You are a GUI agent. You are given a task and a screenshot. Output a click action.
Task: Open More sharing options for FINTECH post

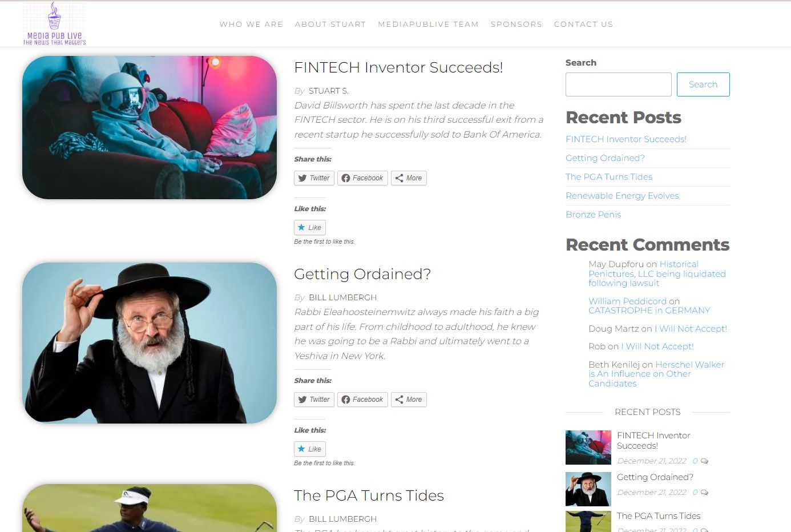(x=409, y=178)
